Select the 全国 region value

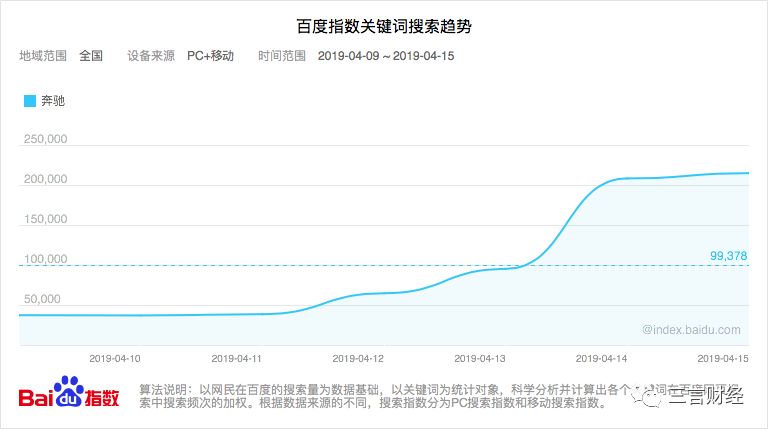[x=91, y=56]
